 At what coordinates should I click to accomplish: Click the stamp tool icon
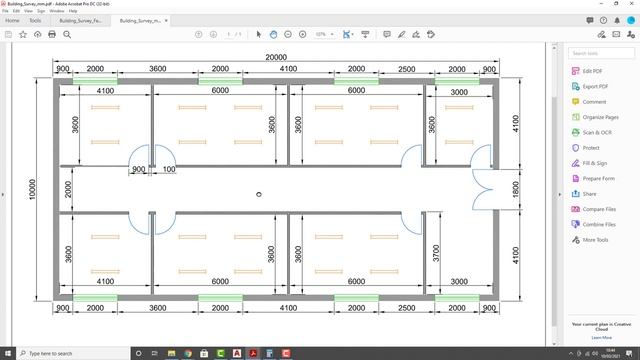431,35
